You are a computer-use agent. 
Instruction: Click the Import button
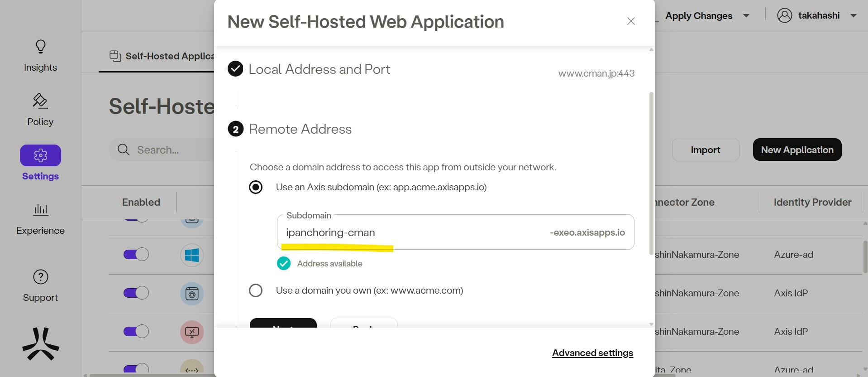705,150
